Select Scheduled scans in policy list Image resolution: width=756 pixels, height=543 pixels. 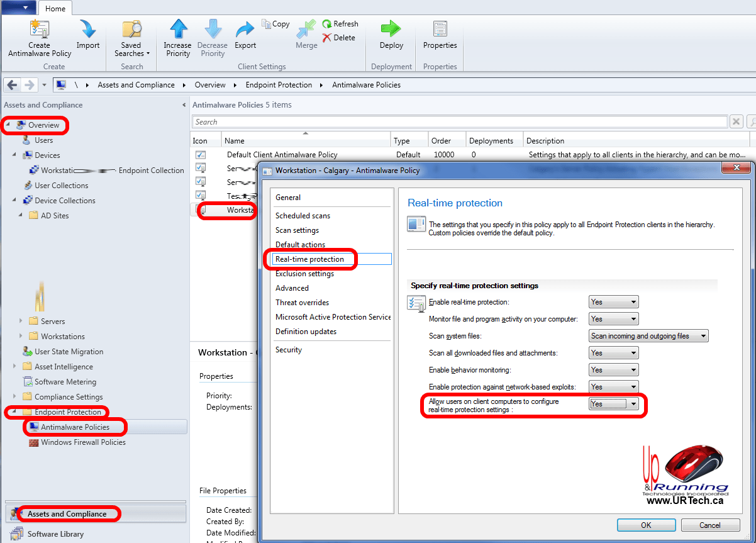[x=303, y=216]
